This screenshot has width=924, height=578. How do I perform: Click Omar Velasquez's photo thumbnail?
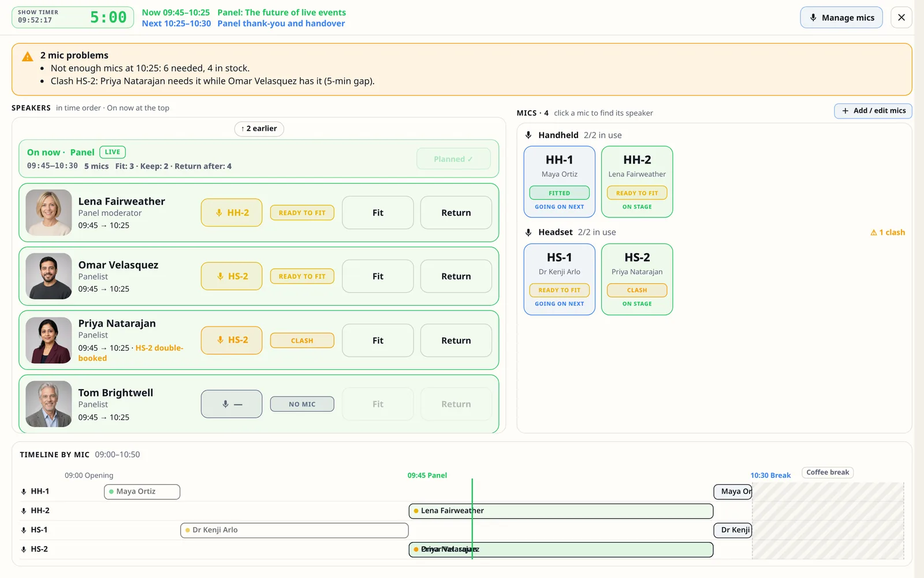(x=49, y=276)
